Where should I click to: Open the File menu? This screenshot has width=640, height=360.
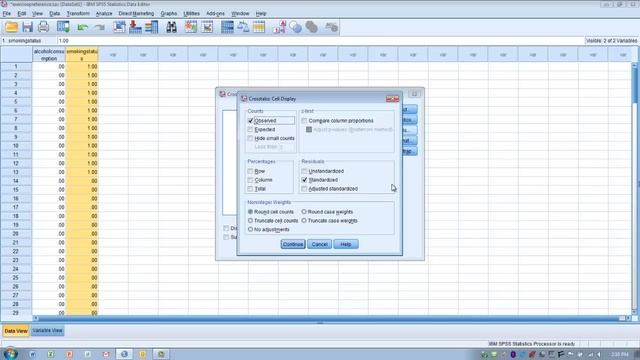click(x=7, y=13)
